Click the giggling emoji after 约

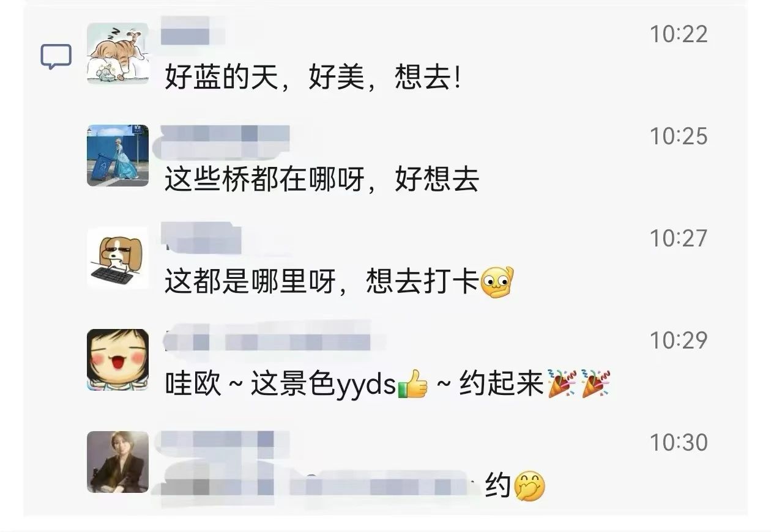click(529, 487)
